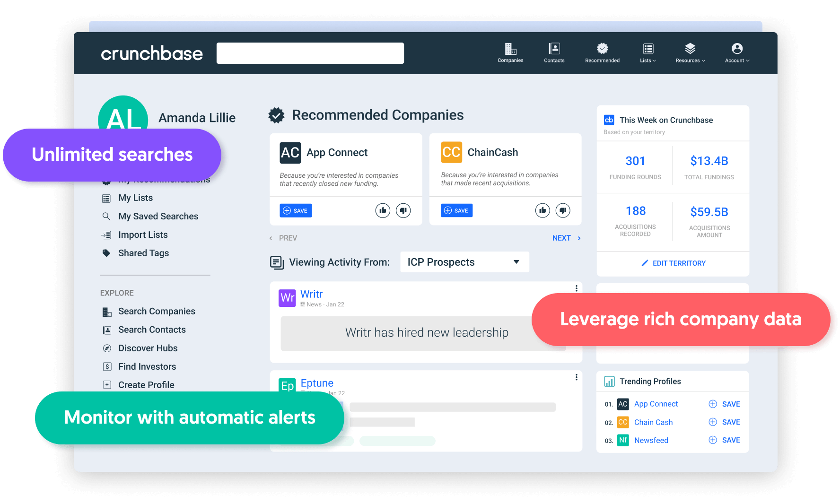Image resolution: width=840 pixels, height=504 pixels.
Task: Click Amanda Lillie's AL avatar
Action: click(x=123, y=113)
